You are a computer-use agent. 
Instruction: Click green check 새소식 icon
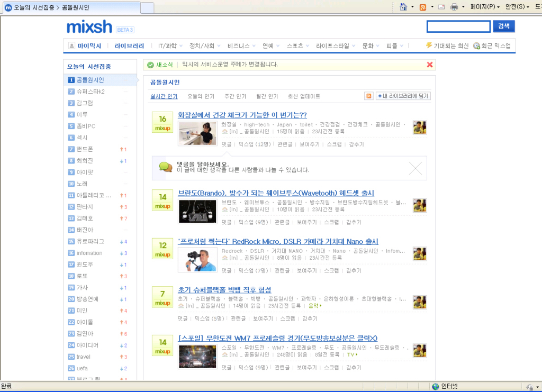click(150, 65)
